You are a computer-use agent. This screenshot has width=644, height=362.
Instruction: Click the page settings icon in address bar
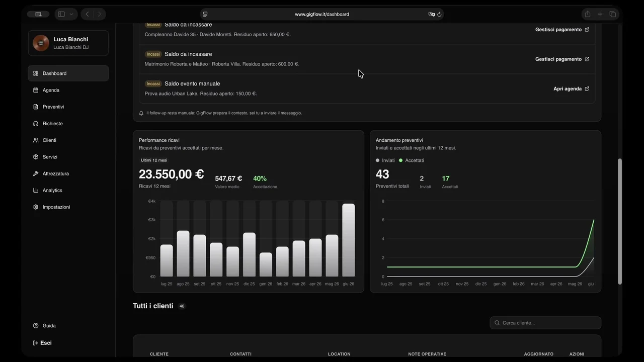(x=205, y=14)
